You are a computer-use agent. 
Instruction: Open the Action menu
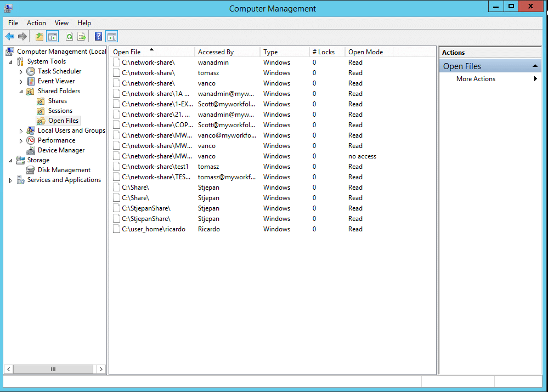point(36,23)
